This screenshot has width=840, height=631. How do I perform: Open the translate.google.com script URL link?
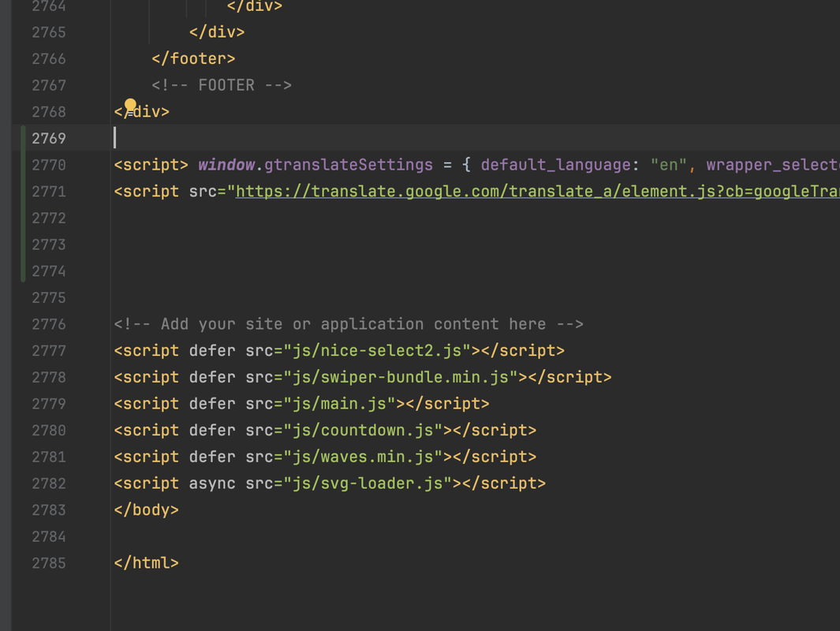[537, 191]
